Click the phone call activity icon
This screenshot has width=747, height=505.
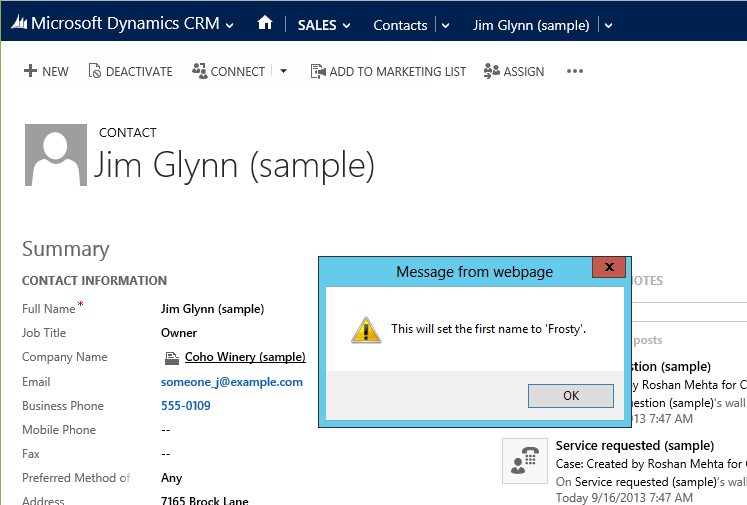click(525, 461)
